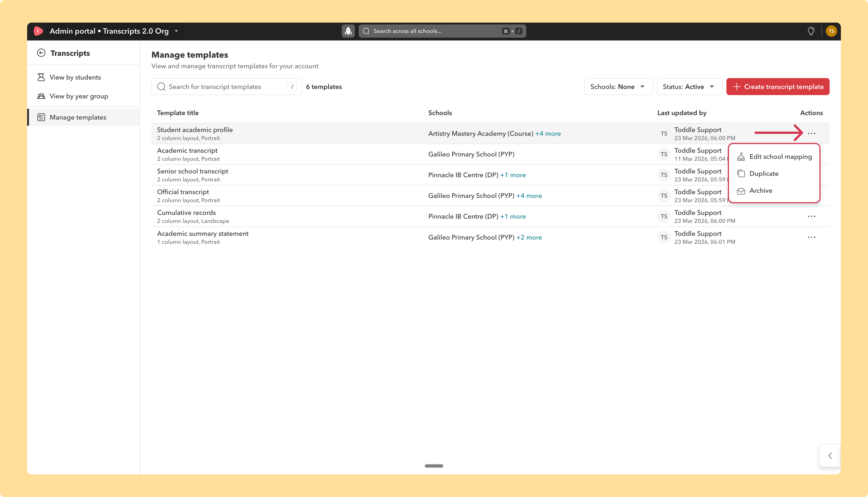Click +1 more link for Senior school transcript
The width and height of the screenshot is (868, 497).
point(513,175)
